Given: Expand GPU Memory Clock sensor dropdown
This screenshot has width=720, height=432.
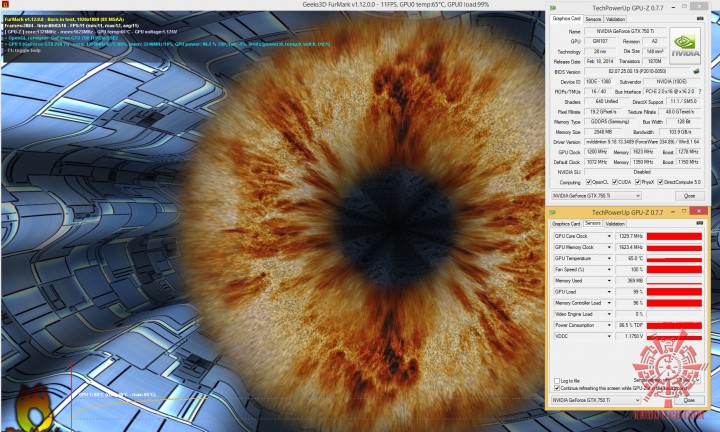Looking at the screenshot, I should 609,247.
